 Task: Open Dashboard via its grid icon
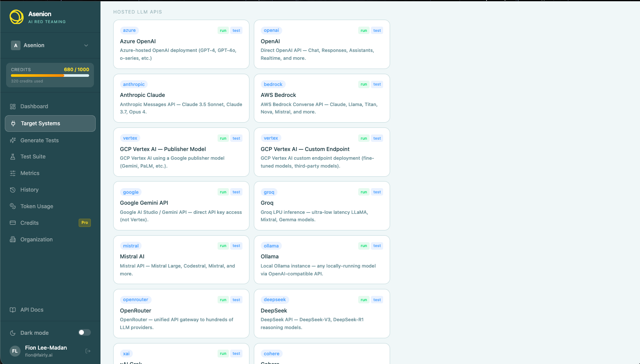point(13,106)
